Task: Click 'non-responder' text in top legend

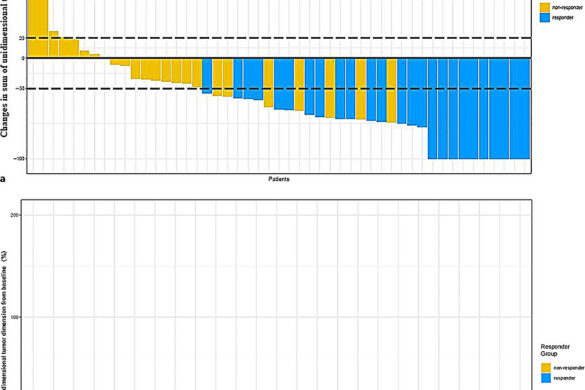Action: pos(567,7)
